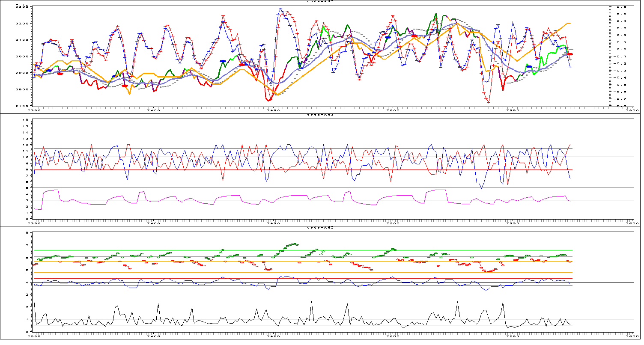Click the top chart's code=ANZ title

[320, 2]
